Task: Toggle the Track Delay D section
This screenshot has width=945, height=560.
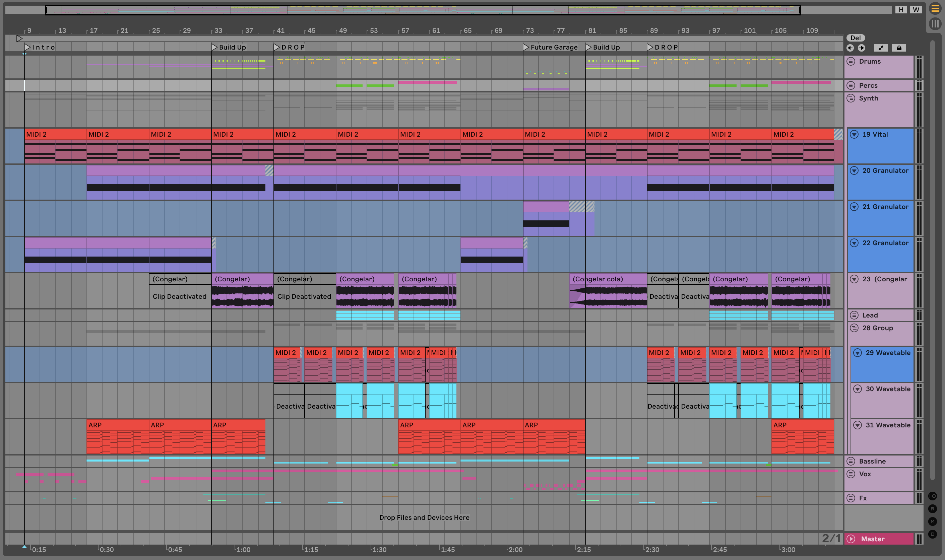Action: coord(932,534)
